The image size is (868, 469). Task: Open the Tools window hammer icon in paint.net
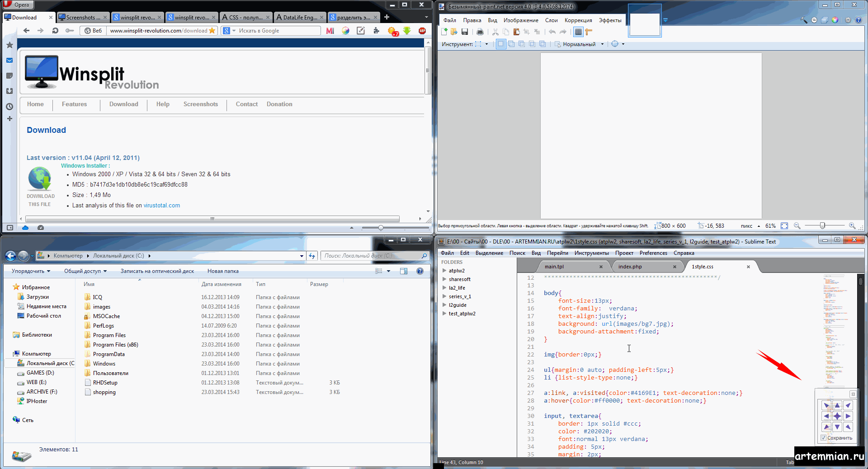coord(804,20)
